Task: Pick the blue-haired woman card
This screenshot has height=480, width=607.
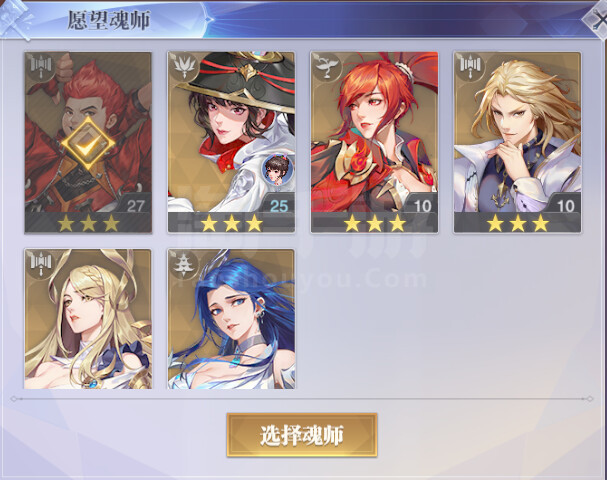Action: point(231,319)
